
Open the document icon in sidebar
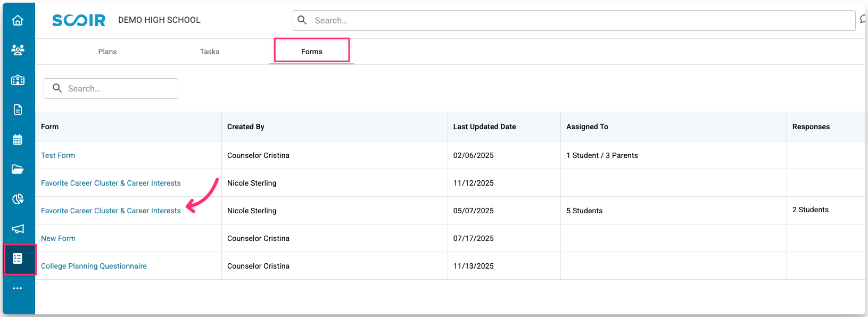point(18,110)
